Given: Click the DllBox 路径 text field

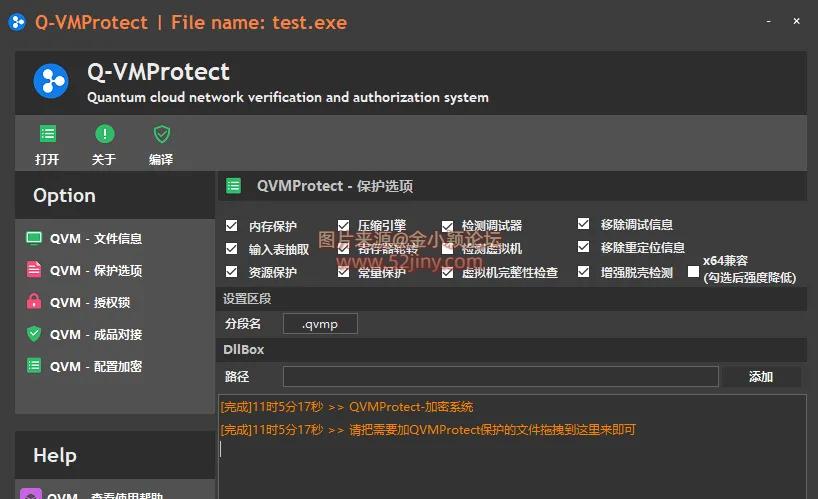Looking at the screenshot, I should (x=500, y=376).
